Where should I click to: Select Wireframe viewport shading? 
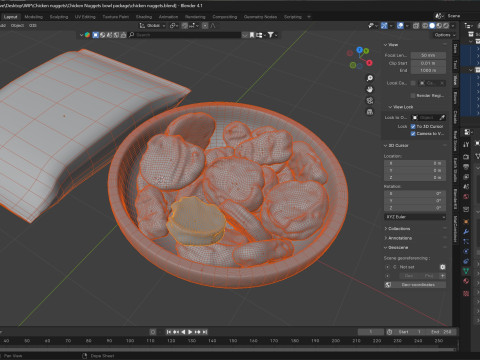point(425,26)
